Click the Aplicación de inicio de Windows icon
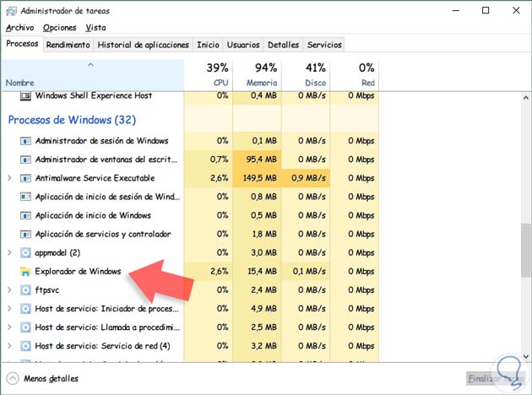 (25, 215)
